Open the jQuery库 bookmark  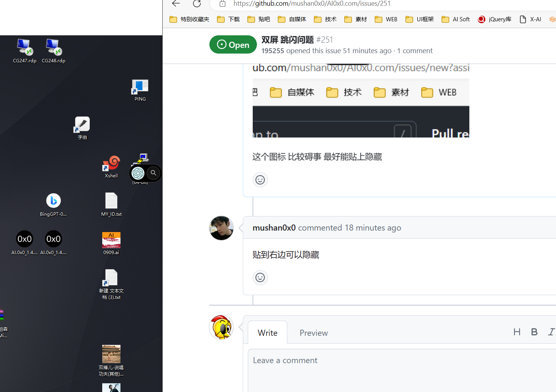point(494,19)
